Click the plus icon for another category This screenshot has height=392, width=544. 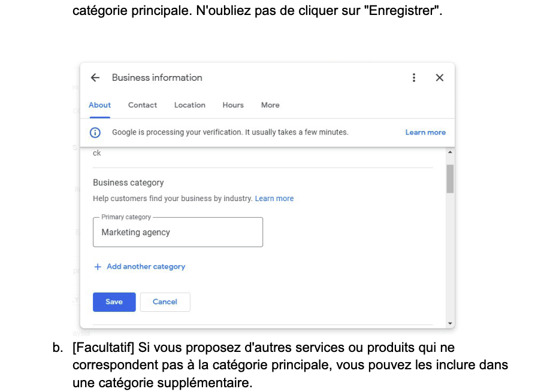point(98,267)
